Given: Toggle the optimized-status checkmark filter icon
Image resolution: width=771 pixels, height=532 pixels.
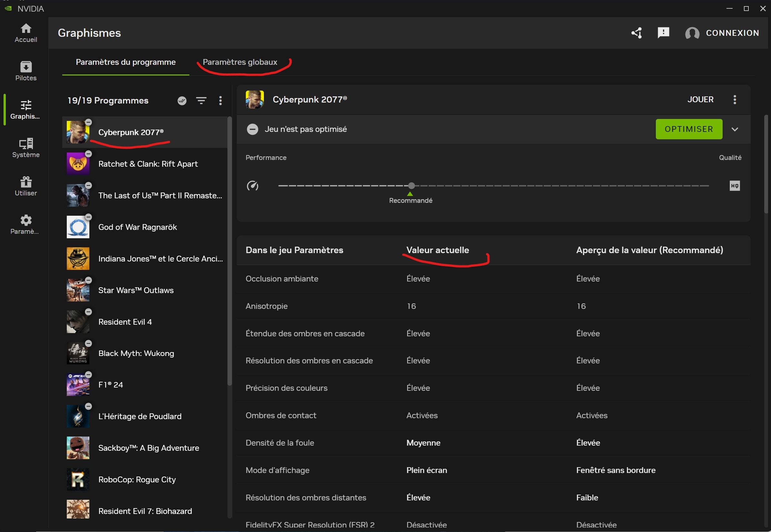Looking at the screenshot, I should pos(182,101).
